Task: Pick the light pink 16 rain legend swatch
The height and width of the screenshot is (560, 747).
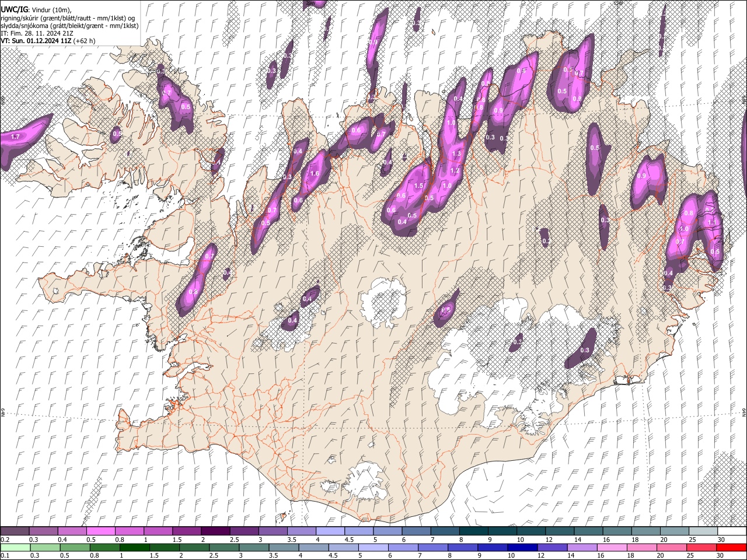Action: (x=612, y=547)
